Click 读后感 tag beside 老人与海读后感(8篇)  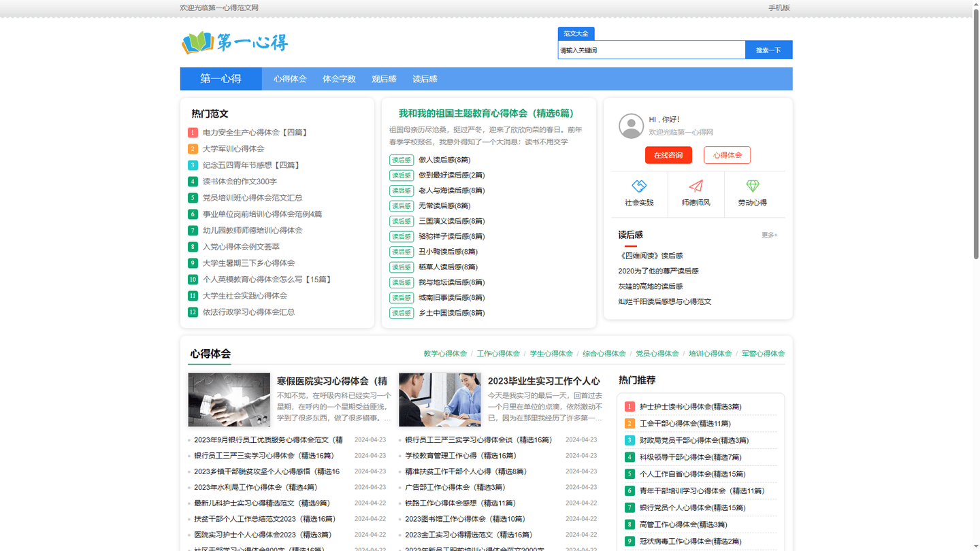402,190
